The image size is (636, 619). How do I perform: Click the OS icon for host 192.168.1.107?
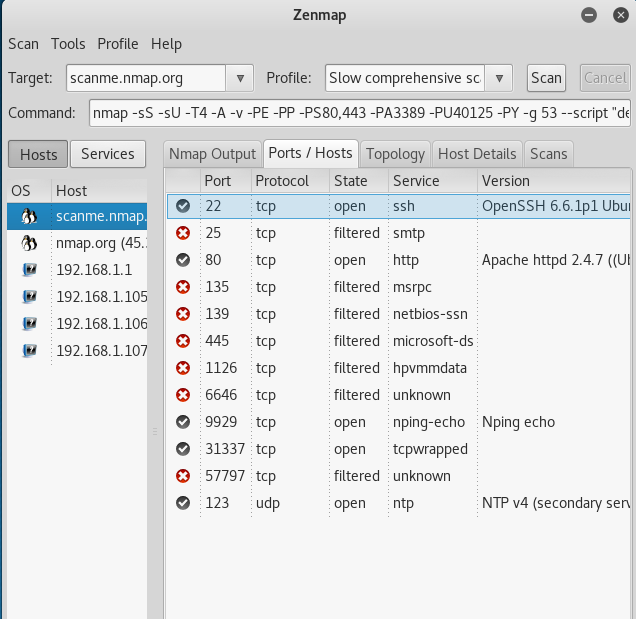click(x=29, y=350)
